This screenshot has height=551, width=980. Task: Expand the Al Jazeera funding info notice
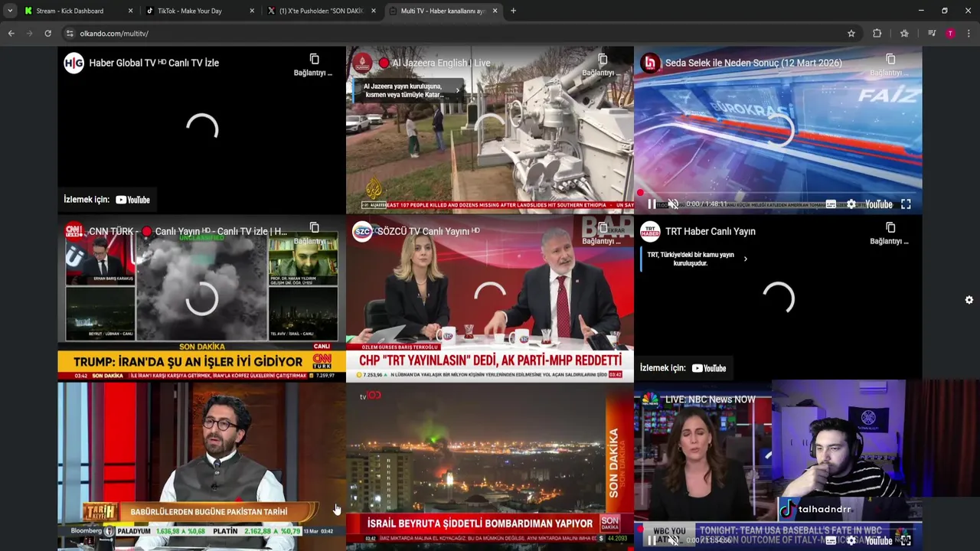tap(410, 90)
